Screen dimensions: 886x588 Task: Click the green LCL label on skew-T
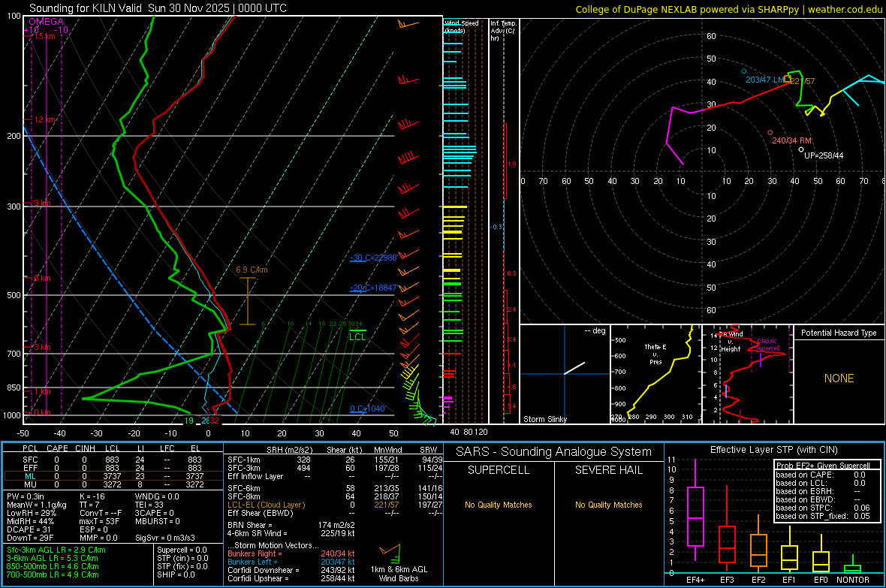(x=357, y=337)
